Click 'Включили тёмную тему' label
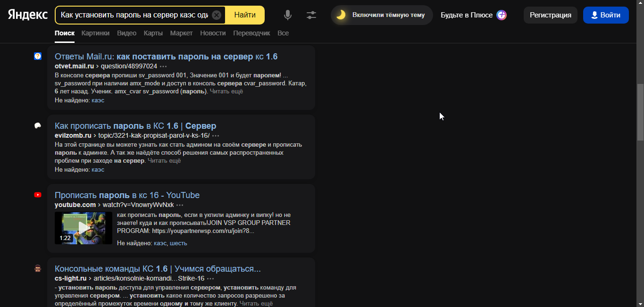Screen dimensions: 644x307 point(389,15)
